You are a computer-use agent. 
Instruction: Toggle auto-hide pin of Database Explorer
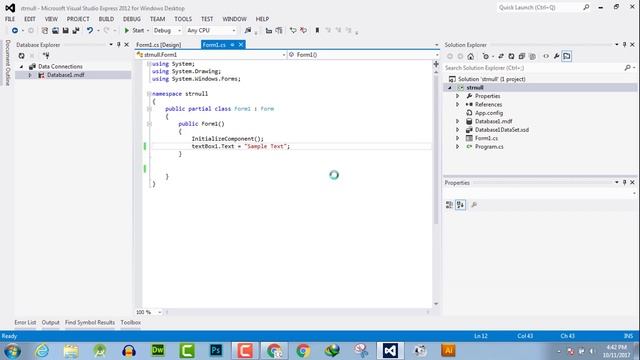click(119, 45)
